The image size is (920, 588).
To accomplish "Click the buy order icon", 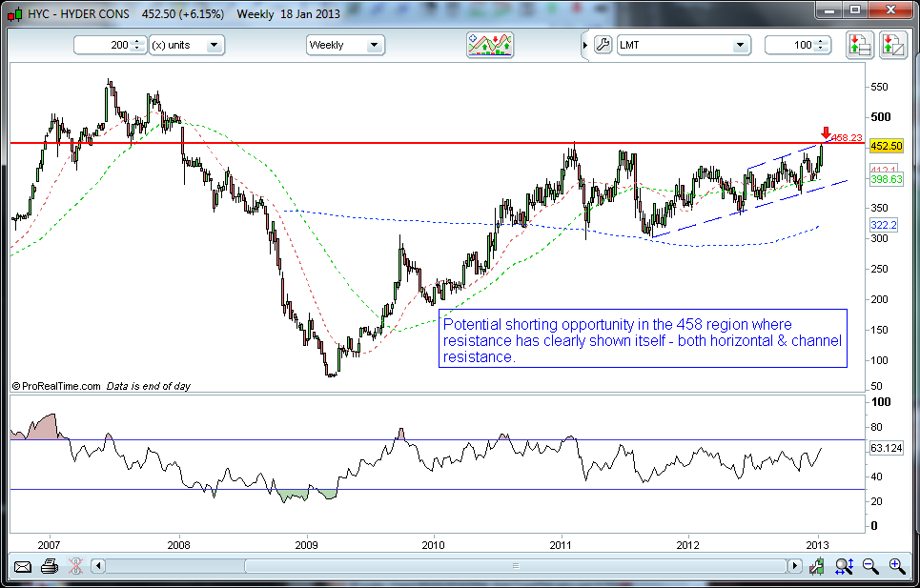I will pos(860,45).
